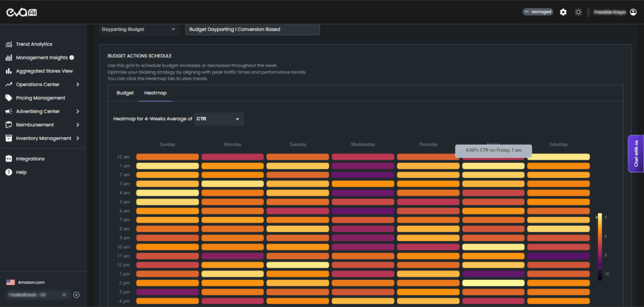Image resolution: width=644 pixels, height=307 pixels.
Task: Open the user profile avatar icon
Action: point(633,12)
